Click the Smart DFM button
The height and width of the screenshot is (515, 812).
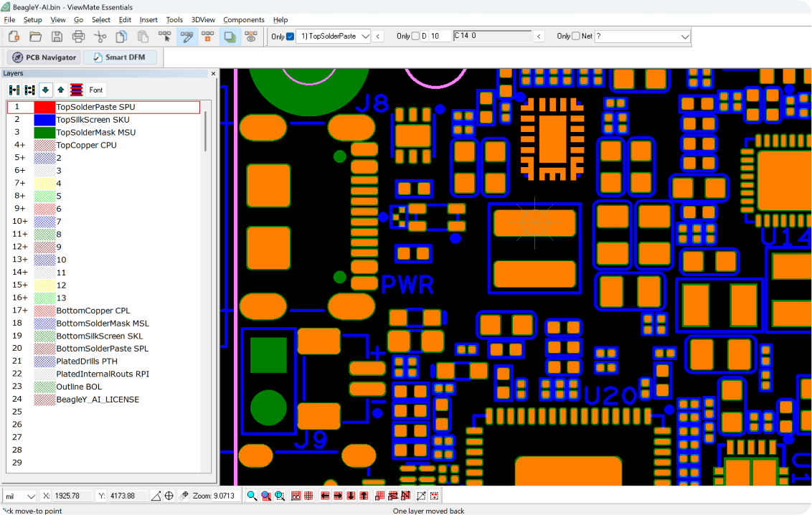click(120, 57)
